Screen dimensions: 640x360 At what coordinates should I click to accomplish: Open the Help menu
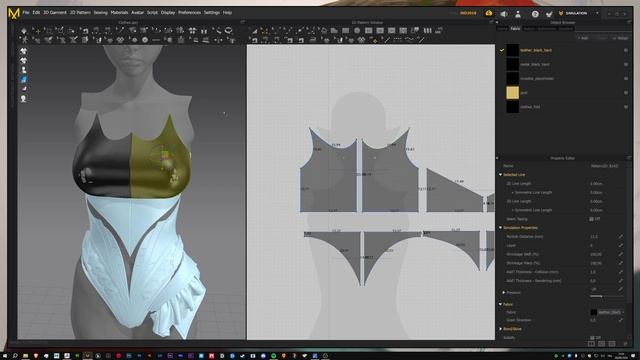pyautogui.click(x=227, y=13)
